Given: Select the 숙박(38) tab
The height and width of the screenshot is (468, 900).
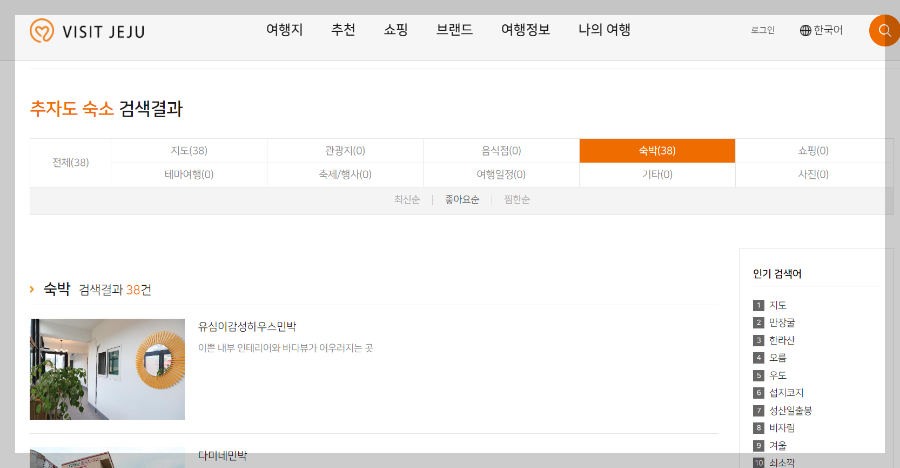Looking at the screenshot, I should 657,150.
